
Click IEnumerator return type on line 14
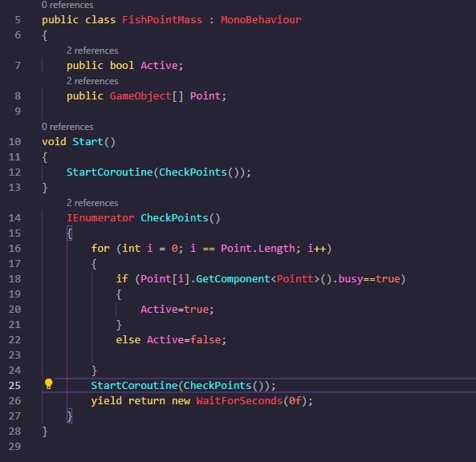100,218
